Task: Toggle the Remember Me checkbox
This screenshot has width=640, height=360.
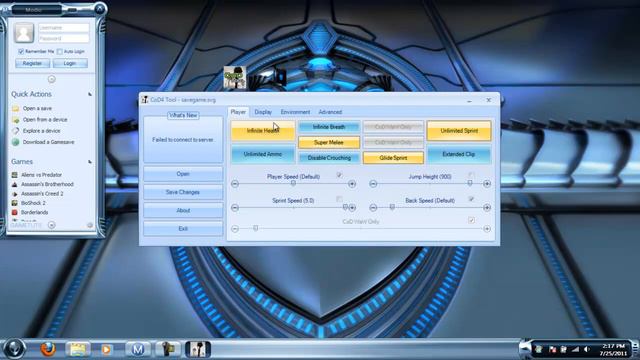Action: 21,51
